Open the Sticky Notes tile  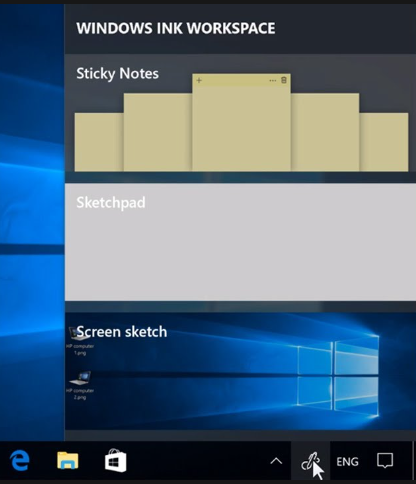240,113
